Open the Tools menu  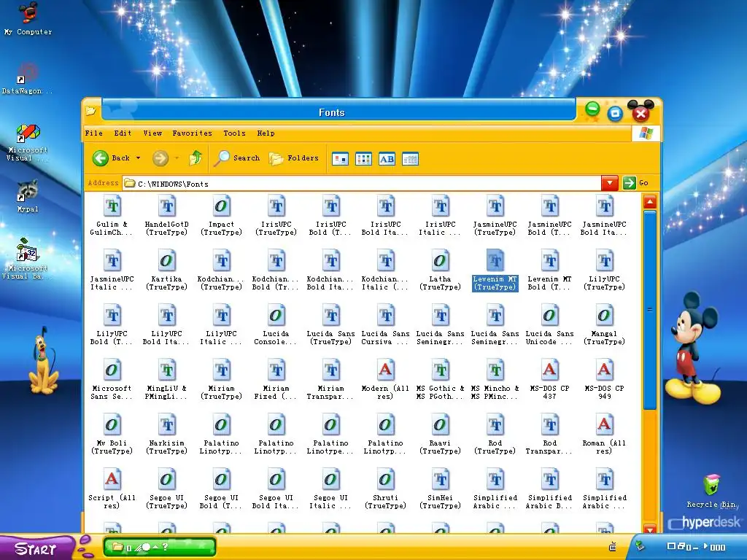pos(234,133)
